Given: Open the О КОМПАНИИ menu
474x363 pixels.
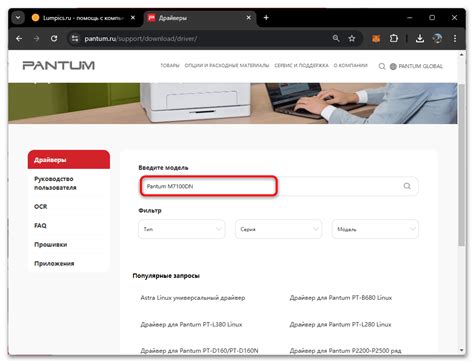Looking at the screenshot, I should coord(351,66).
